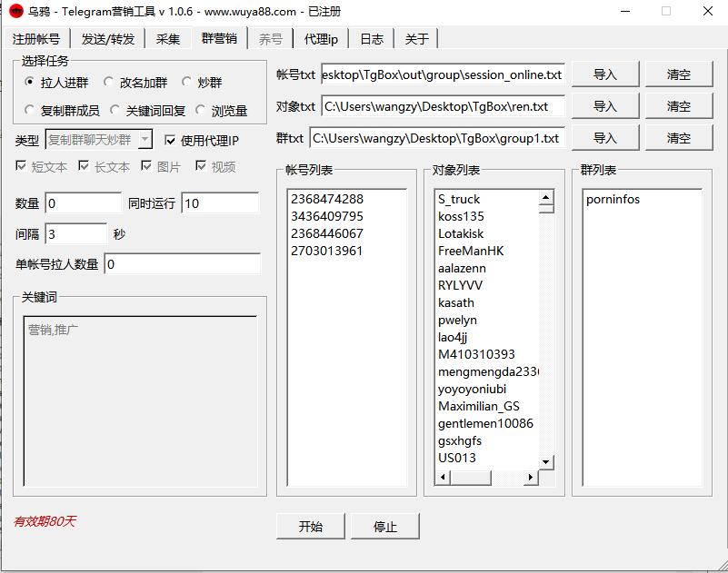Select FreeManHK in 对象列表

(471, 251)
